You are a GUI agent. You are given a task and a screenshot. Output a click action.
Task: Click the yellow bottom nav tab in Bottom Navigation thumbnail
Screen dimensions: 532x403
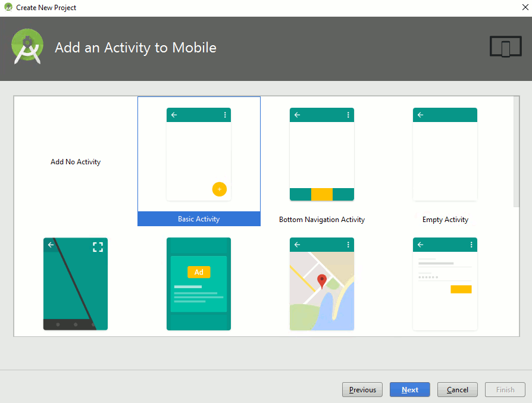[x=322, y=194]
